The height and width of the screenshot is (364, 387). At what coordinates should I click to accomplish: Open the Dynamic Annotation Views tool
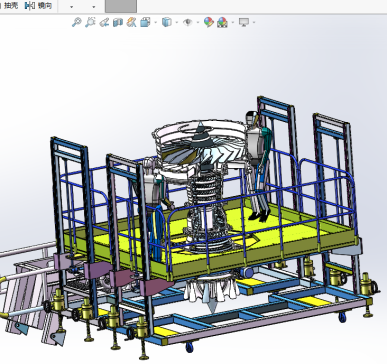click(131, 22)
